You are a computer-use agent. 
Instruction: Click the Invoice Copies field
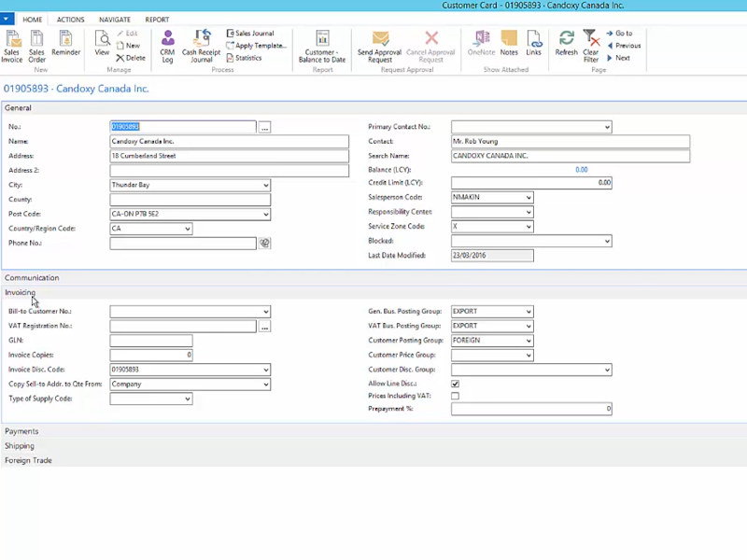click(151, 356)
